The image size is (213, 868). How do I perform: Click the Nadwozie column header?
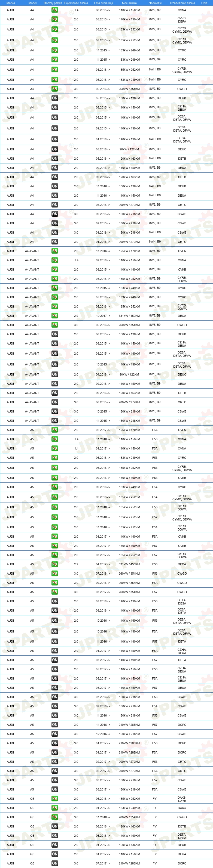pyautogui.click(x=155, y=3)
